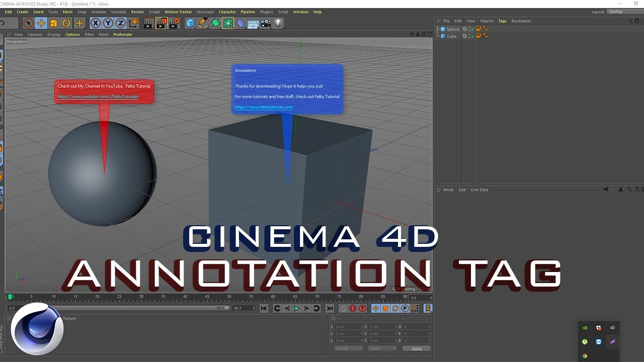This screenshot has width=644, height=362.
Task: Switch the coordinate system icon
Action: [x=133, y=23]
